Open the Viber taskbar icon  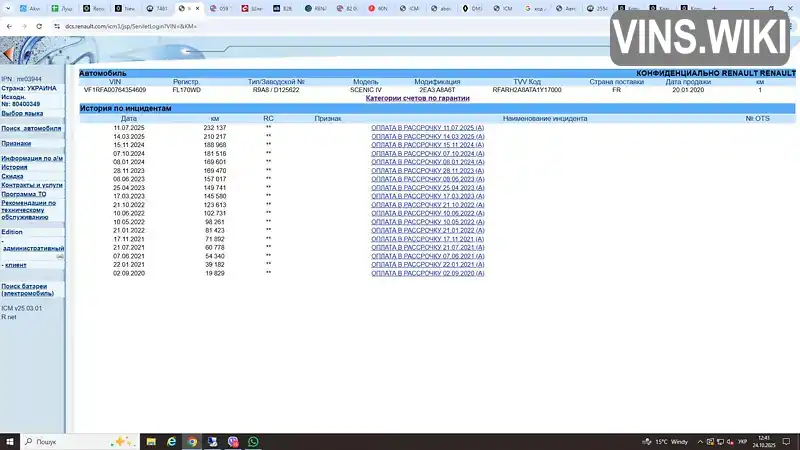point(233,441)
